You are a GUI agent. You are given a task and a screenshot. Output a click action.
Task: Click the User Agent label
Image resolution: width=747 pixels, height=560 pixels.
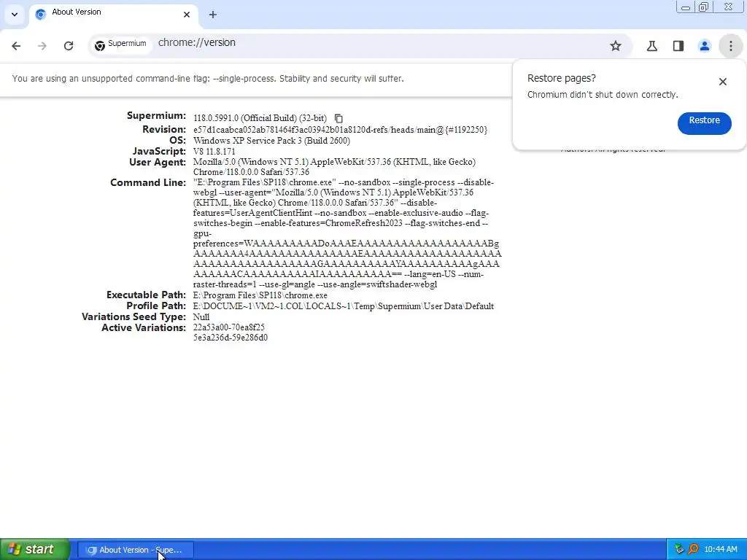(x=158, y=163)
